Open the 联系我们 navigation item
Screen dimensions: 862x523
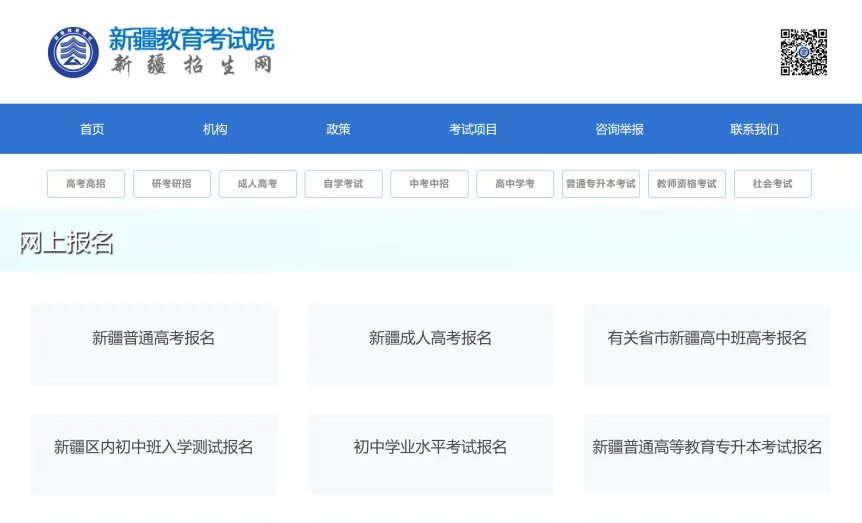point(754,129)
